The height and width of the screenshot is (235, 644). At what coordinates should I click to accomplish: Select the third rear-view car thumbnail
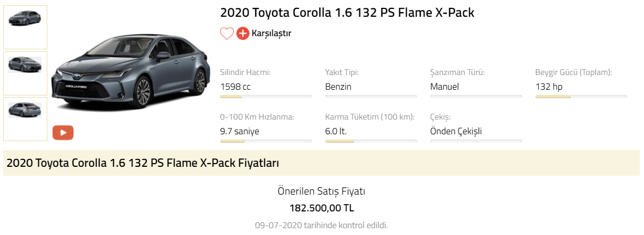click(25, 119)
